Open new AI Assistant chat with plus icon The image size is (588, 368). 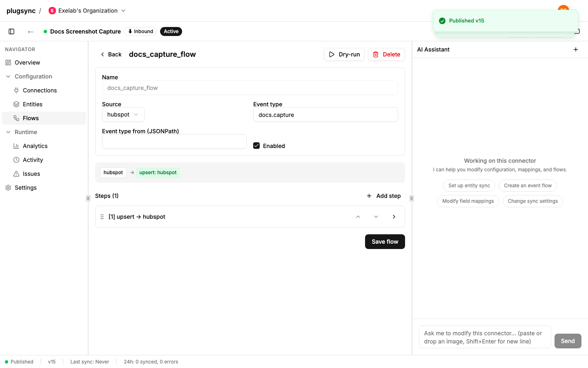(x=576, y=49)
